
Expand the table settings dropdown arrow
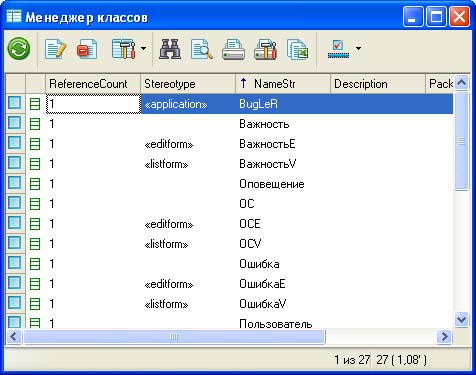143,49
